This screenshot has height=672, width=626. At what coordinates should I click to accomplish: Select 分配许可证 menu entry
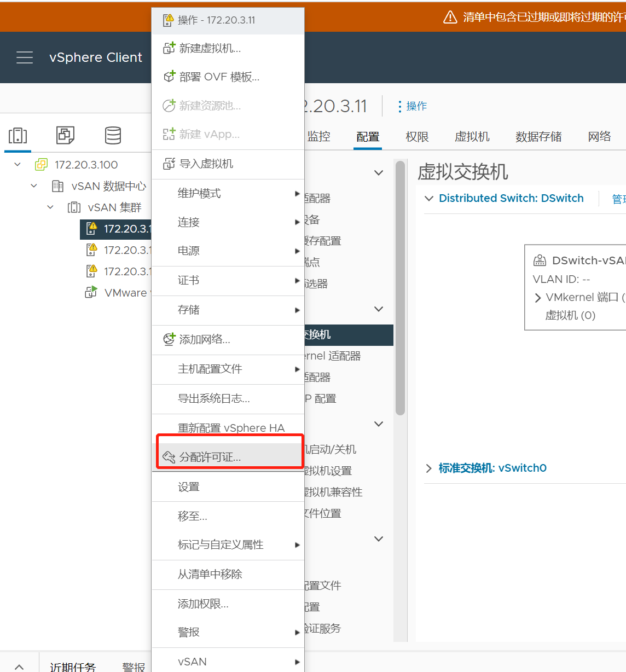pos(228,457)
